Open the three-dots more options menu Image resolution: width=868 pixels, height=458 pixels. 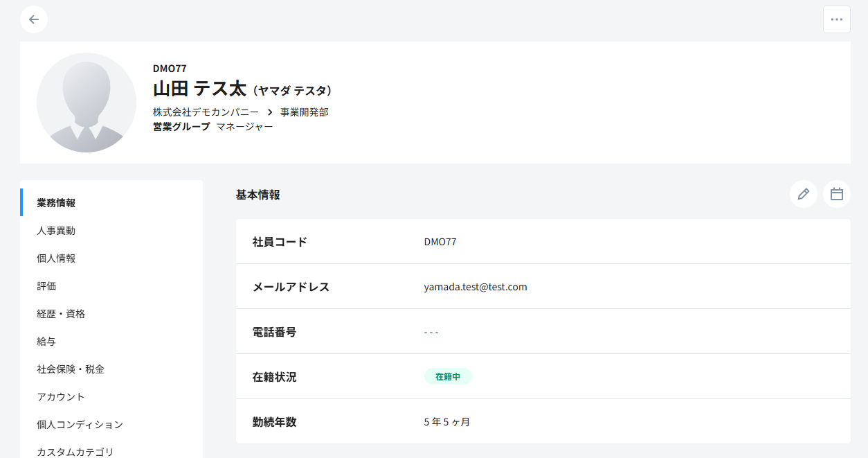pyautogui.click(x=836, y=19)
